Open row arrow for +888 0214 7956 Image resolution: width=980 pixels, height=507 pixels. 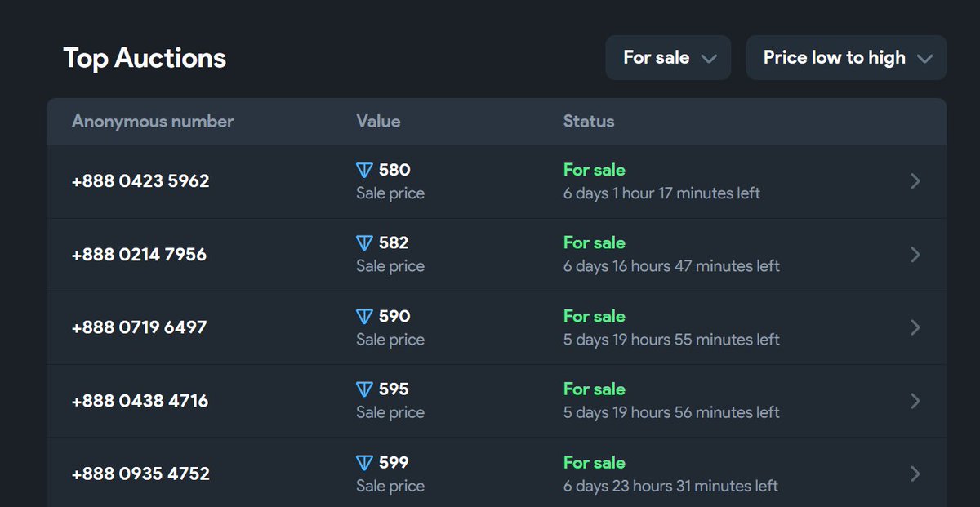click(915, 255)
